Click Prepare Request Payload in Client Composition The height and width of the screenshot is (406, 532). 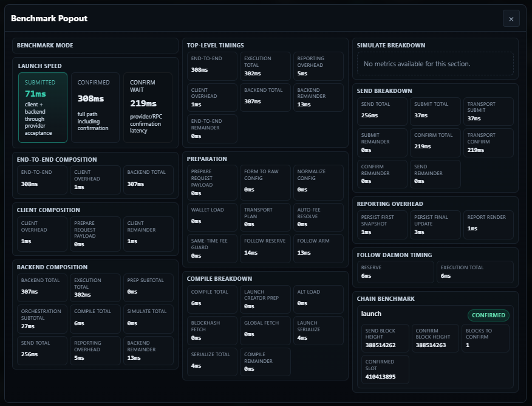[x=95, y=234]
